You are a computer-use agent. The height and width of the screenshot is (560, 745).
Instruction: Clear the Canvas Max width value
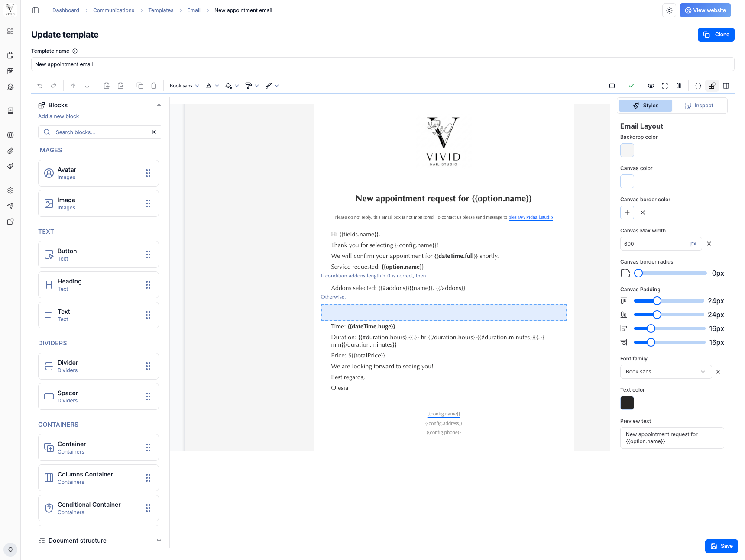[709, 244]
